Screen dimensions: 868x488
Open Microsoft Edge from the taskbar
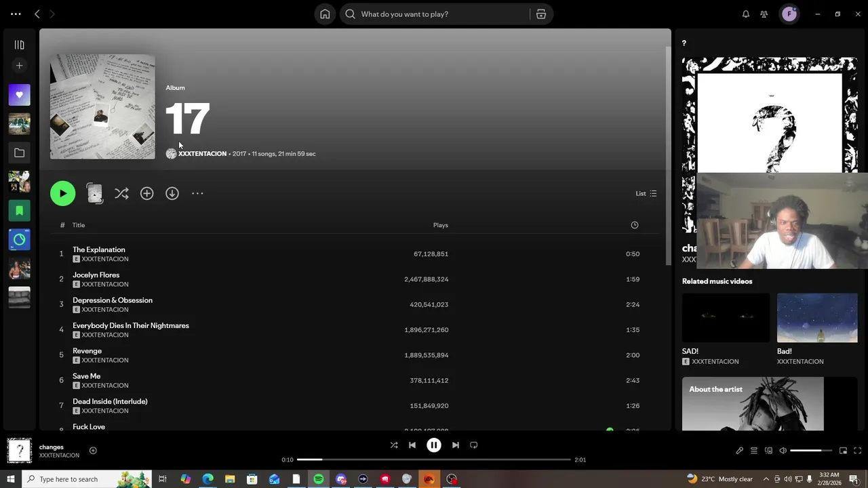pyautogui.click(x=208, y=479)
